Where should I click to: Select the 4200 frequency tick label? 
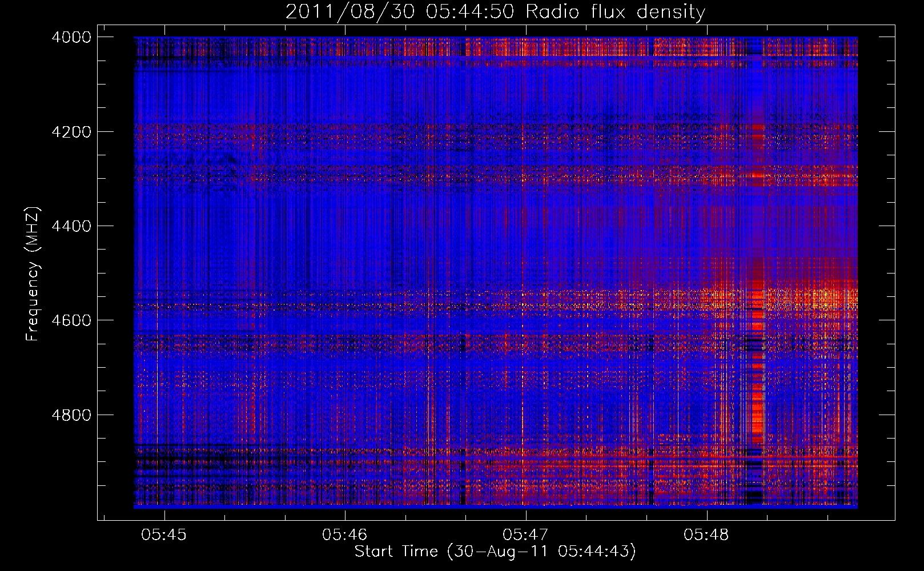coord(71,132)
